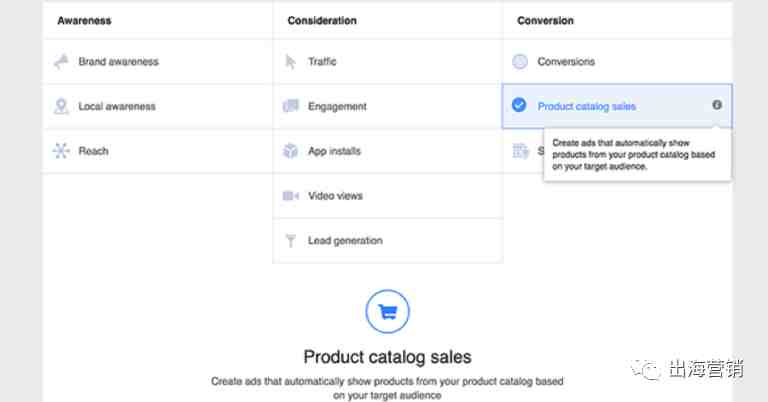Click the Lead generation funnel icon
Image resolution: width=768 pixels, height=402 pixels.
290,241
